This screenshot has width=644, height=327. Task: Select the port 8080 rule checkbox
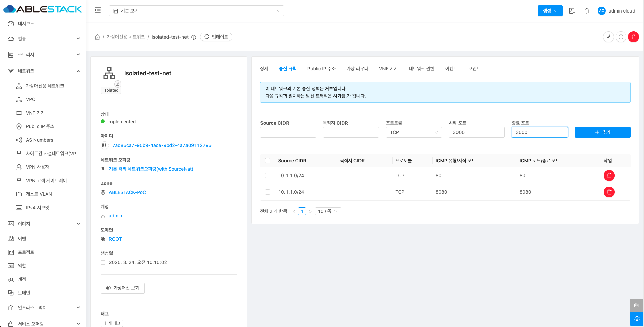(268, 192)
